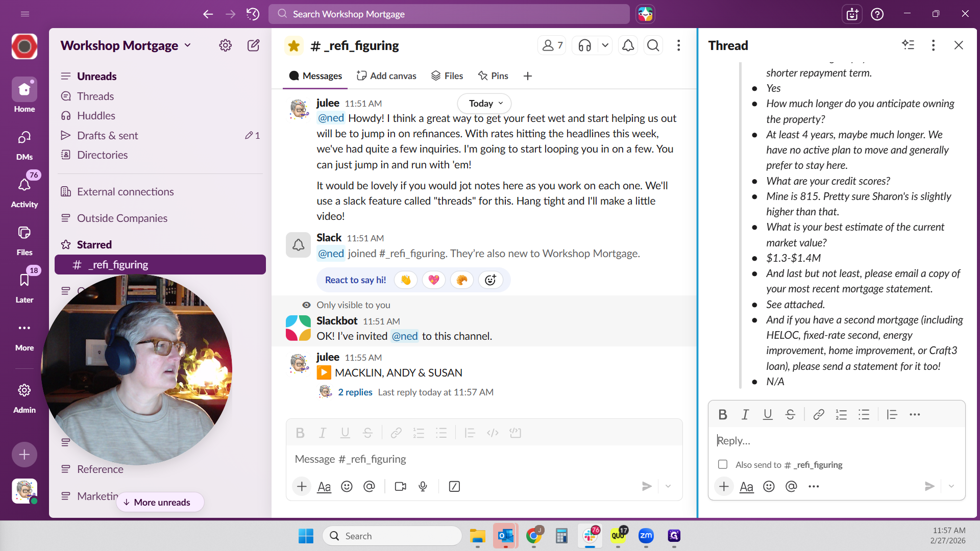
Task: Click the thread Reply input field
Action: tap(836, 441)
